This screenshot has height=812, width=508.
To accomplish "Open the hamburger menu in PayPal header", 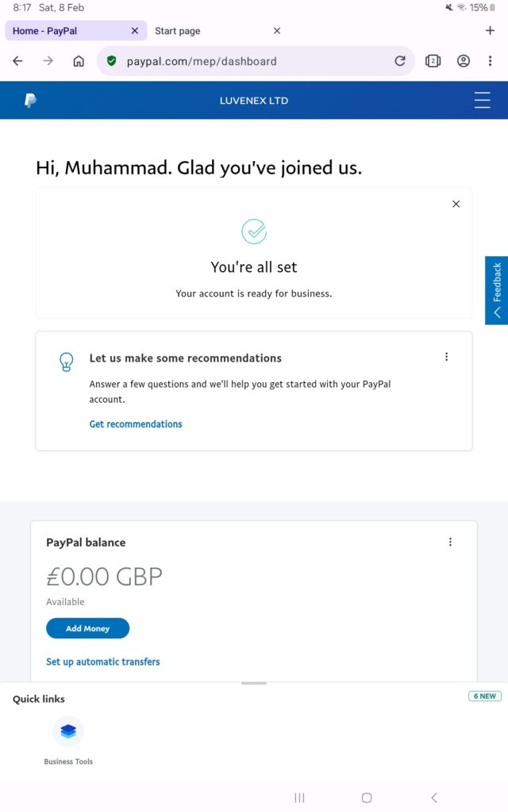I will [482, 101].
